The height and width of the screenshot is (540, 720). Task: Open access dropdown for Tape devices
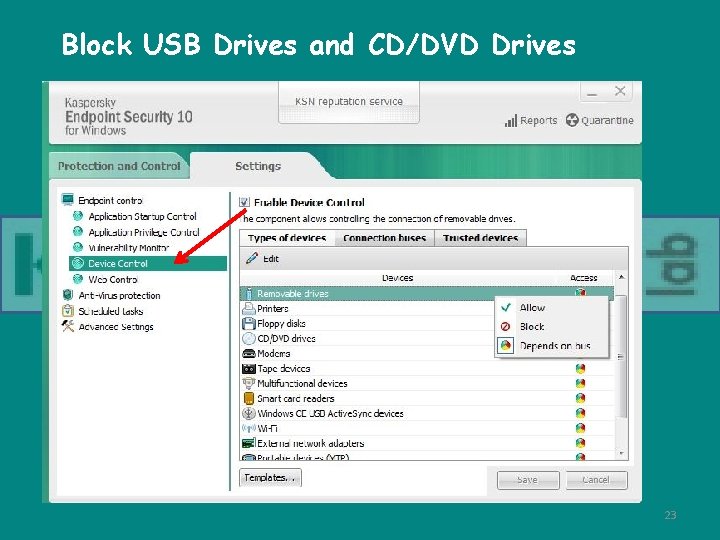(580, 368)
